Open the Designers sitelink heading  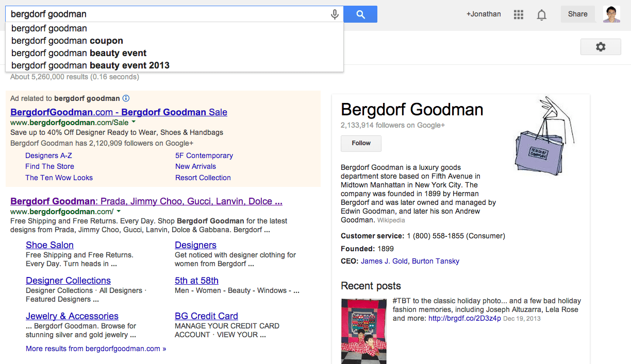(195, 245)
